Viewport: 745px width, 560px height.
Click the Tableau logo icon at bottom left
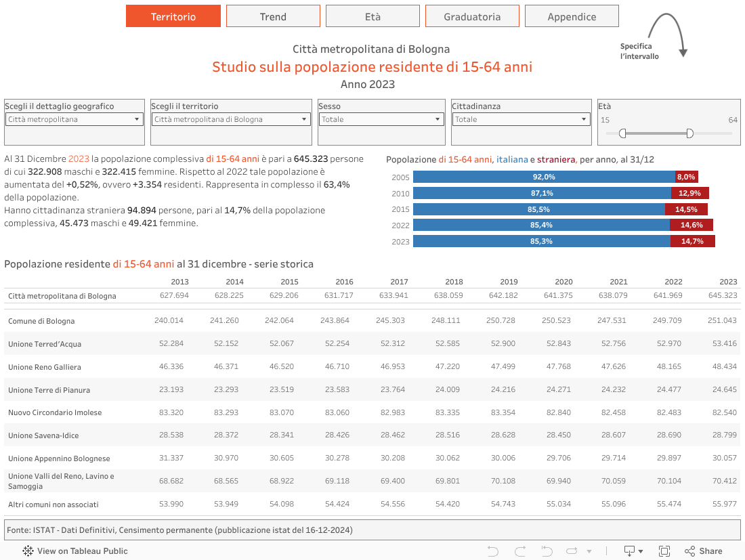coord(28,551)
